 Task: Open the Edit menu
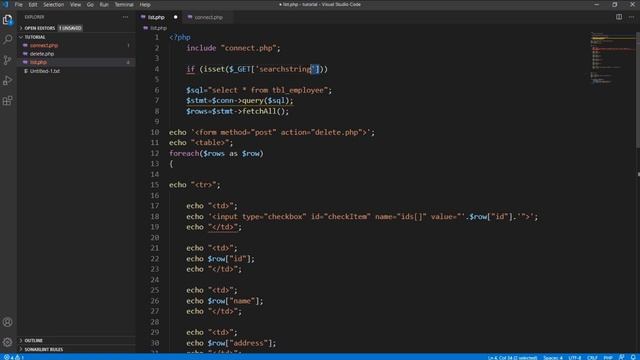pos(33,4)
